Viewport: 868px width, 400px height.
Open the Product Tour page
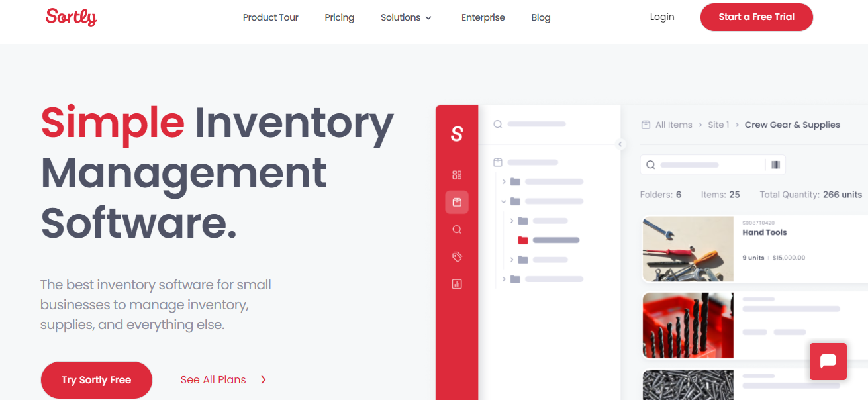point(270,17)
